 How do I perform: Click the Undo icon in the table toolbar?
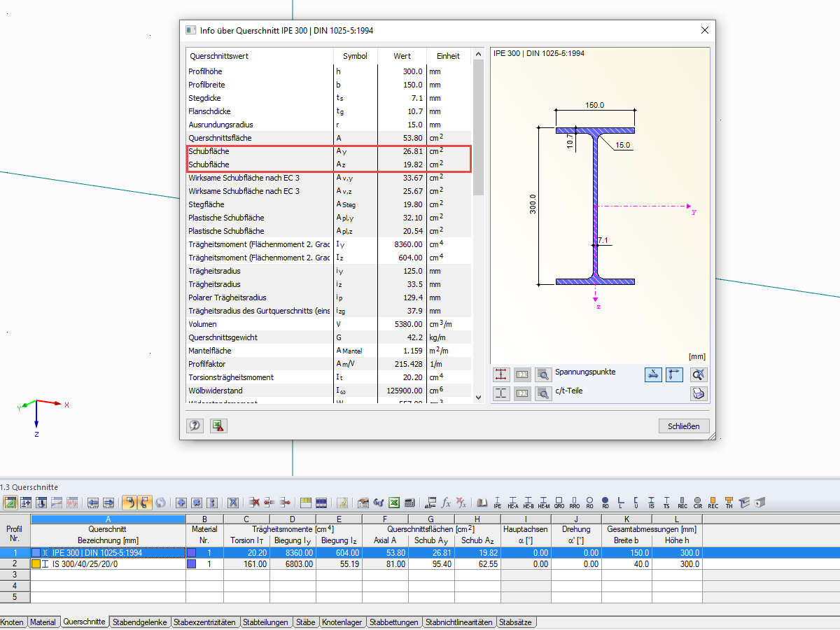(129, 503)
